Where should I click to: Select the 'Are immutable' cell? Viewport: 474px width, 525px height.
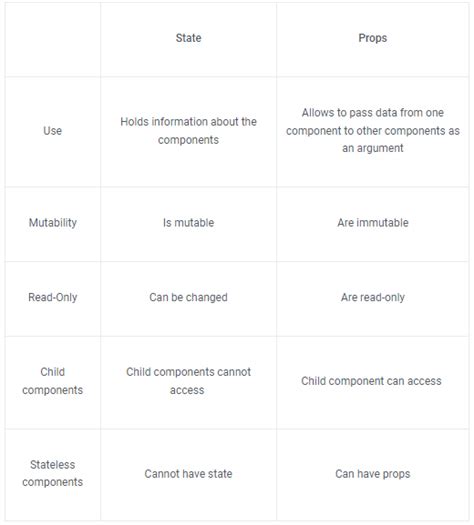373,223
